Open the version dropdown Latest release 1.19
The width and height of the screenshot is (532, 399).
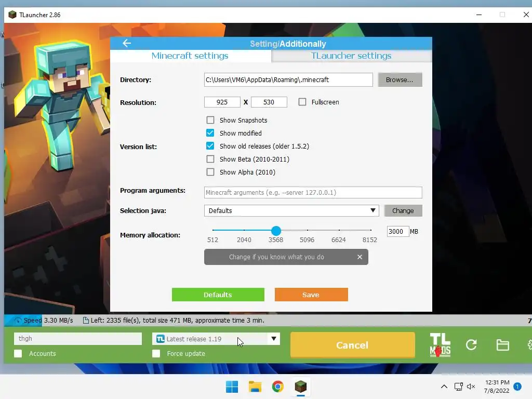point(216,339)
